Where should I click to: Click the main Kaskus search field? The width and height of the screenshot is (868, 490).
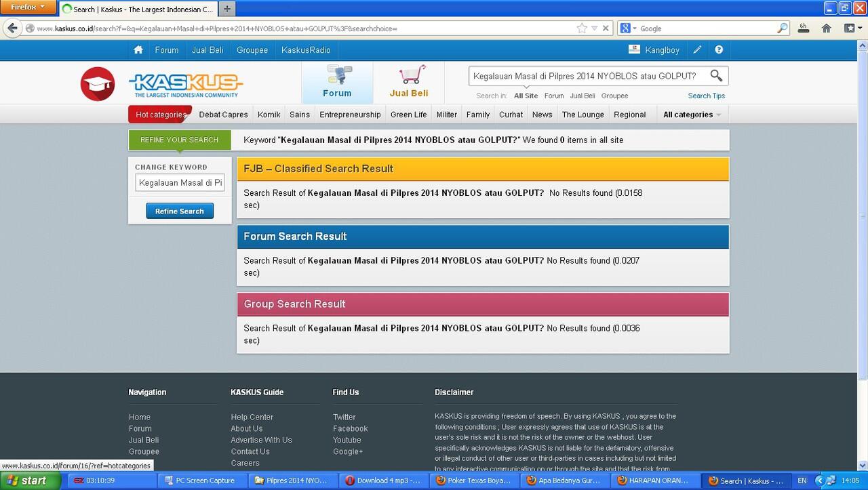click(587, 76)
